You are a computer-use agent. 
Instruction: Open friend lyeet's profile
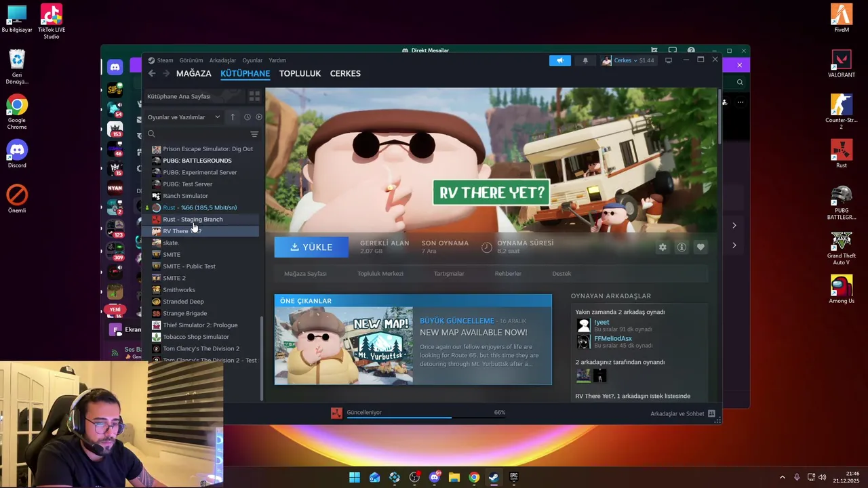point(601,322)
